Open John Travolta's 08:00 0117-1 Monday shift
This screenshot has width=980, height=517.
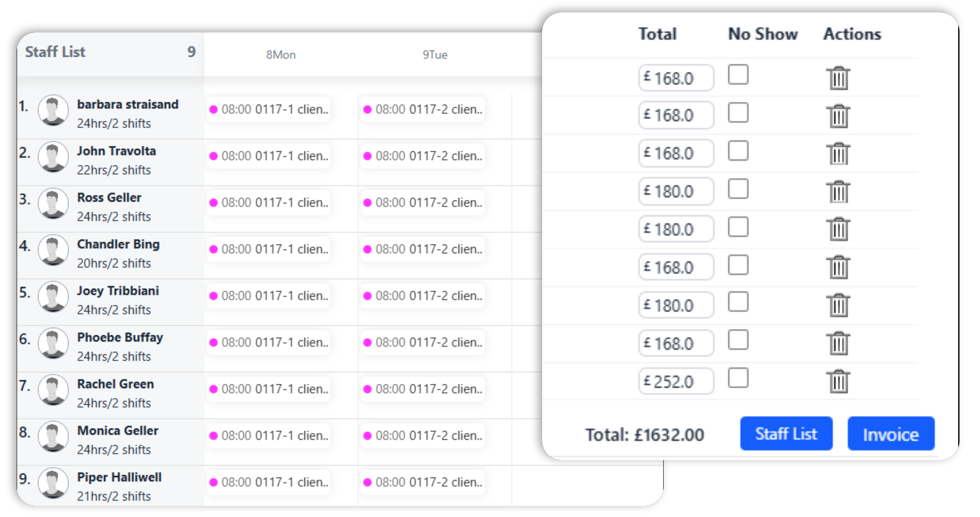(269, 156)
